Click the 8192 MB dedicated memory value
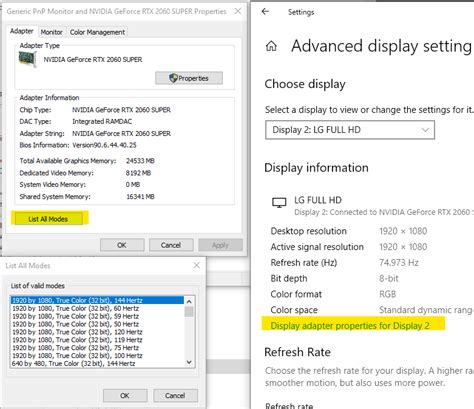The height and width of the screenshot is (409, 474). point(138,173)
